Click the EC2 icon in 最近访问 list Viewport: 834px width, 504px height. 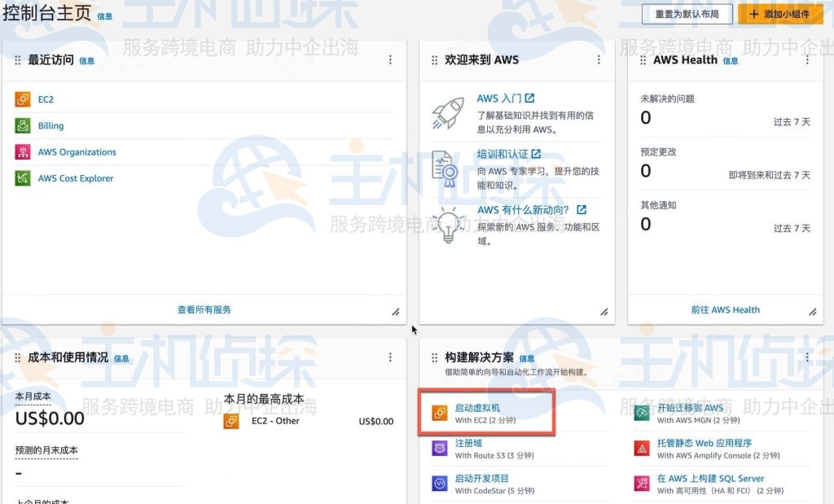tap(22, 99)
